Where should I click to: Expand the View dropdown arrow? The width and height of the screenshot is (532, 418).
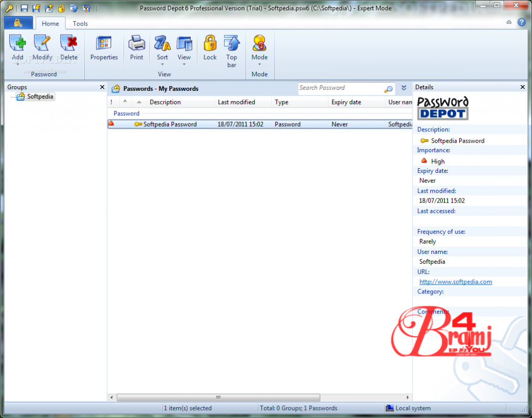[184, 64]
